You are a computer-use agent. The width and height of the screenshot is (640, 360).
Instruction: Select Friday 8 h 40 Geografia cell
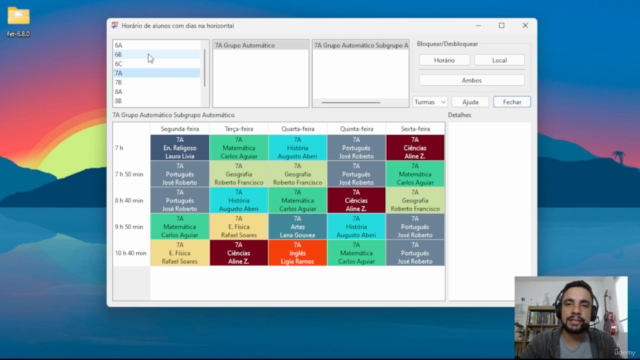coord(415,200)
